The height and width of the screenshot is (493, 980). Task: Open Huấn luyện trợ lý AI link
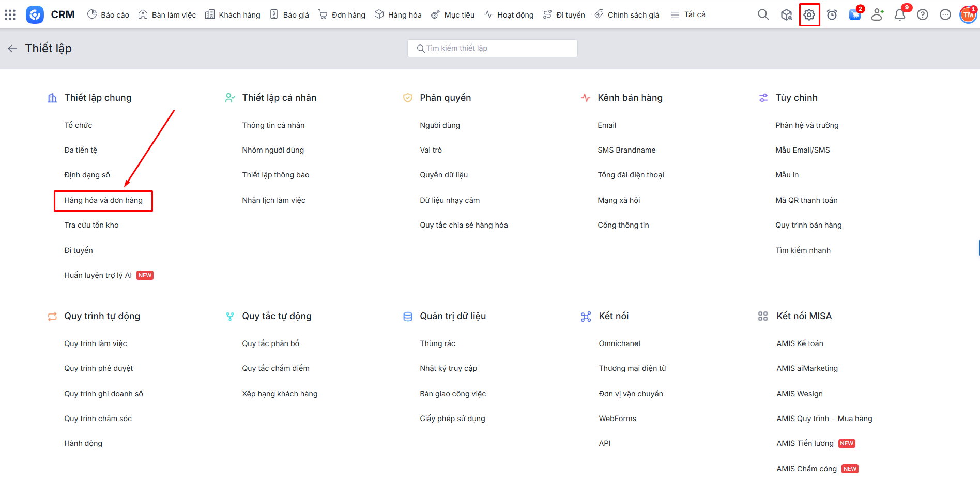coord(98,275)
